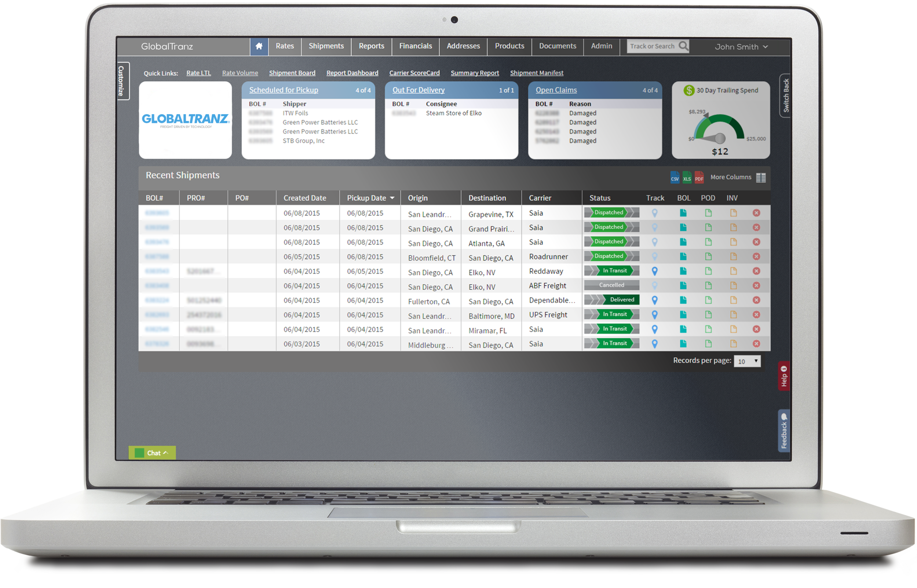The height and width of the screenshot is (588, 917).
Task: Open invoice icon for Reddaway row
Action: [x=733, y=271]
